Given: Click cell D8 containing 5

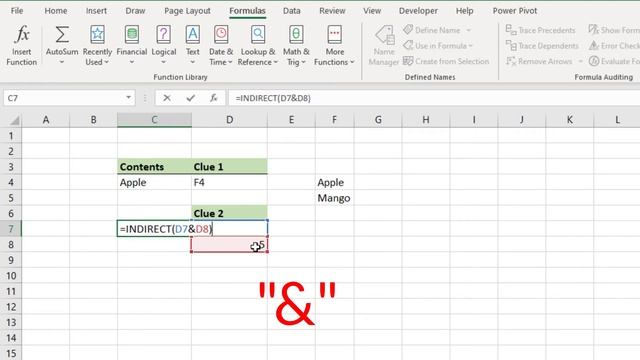Looking at the screenshot, I should click(229, 244).
